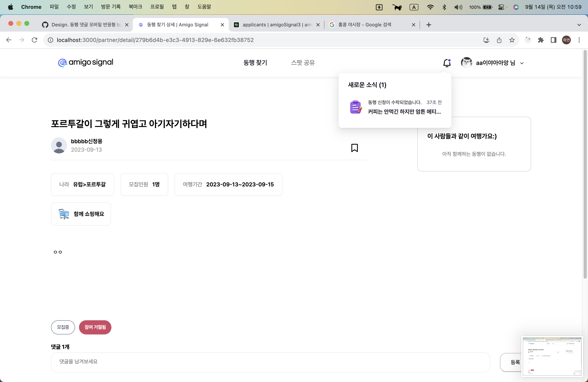Open the clipboard notification item
The height and width of the screenshot is (382, 588).
[395, 107]
